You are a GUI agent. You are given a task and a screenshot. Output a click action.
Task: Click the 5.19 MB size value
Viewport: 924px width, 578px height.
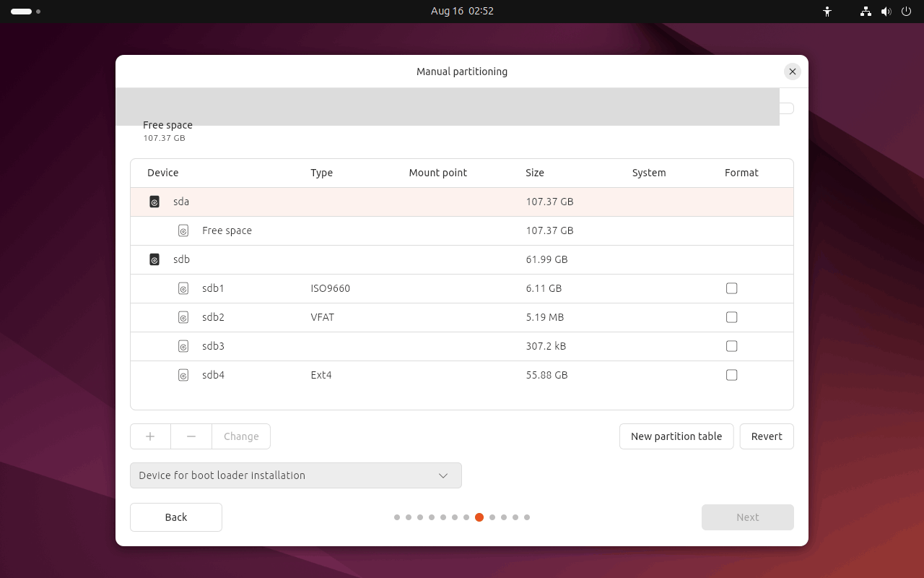coord(545,317)
